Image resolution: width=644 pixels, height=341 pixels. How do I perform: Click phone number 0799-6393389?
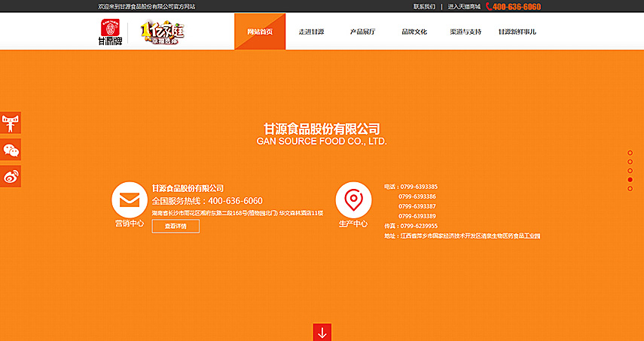pos(417,216)
